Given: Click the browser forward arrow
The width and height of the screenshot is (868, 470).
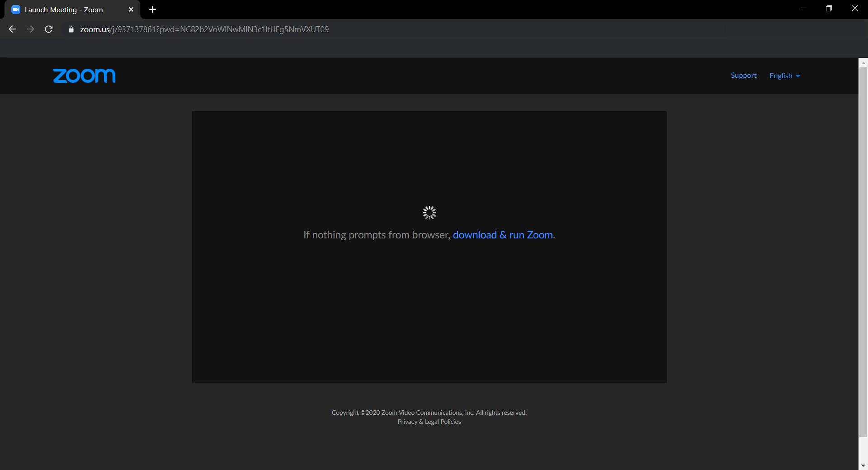Looking at the screenshot, I should 30,29.
